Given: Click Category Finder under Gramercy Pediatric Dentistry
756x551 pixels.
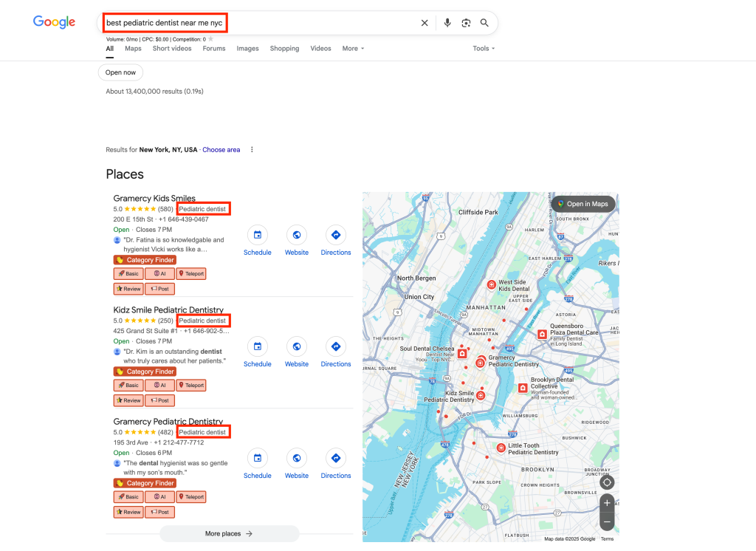Looking at the screenshot, I should coord(145,483).
